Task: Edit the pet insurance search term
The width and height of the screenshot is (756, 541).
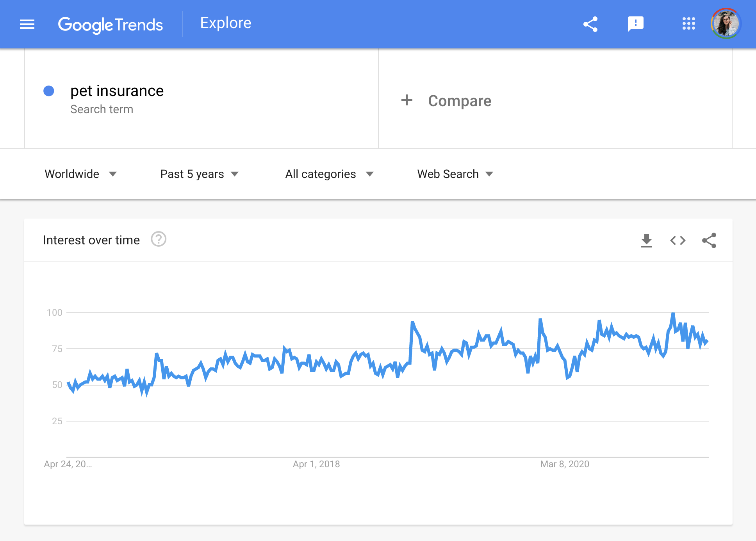Action: click(x=117, y=91)
